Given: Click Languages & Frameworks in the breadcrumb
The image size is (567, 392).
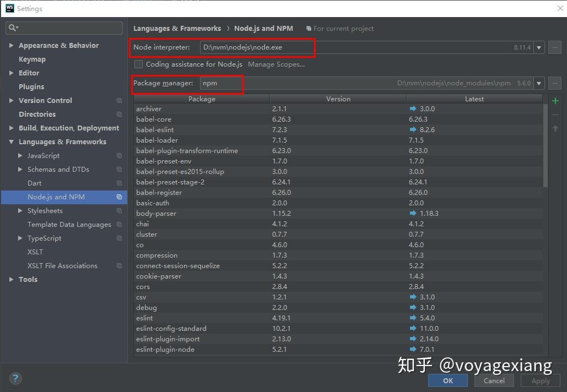Looking at the screenshot, I should pyautogui.click(x=177, y=28).
